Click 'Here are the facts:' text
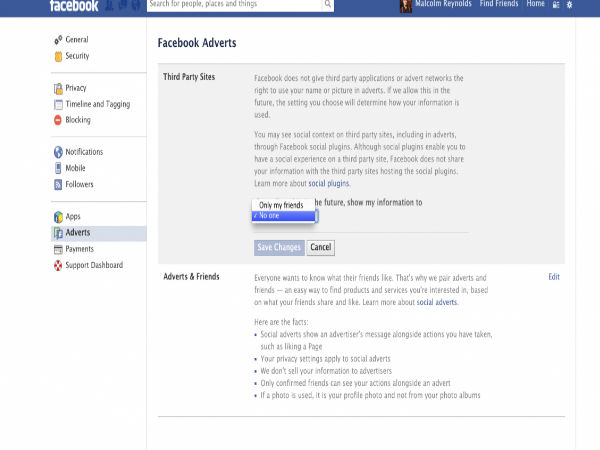The width and height of the screenshot is (600, 450). [281, 322]
